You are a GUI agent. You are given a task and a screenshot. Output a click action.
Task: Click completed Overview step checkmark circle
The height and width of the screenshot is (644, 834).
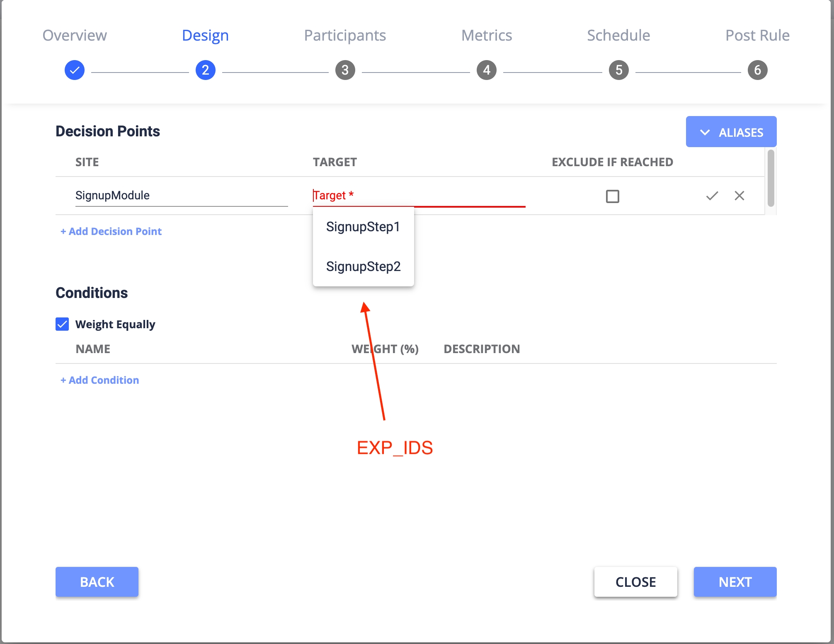click(x=75, y=70)
